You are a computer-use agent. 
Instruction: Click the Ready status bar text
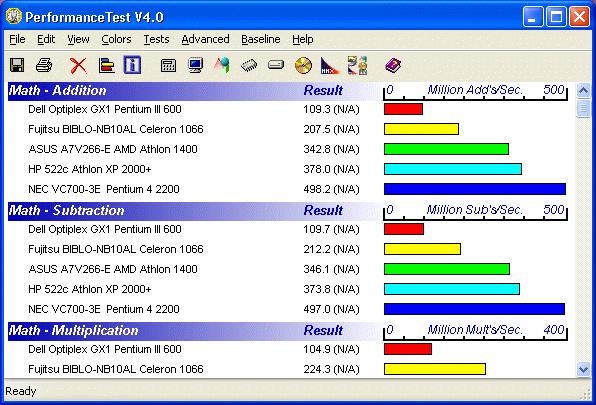[x=21, y=391]
